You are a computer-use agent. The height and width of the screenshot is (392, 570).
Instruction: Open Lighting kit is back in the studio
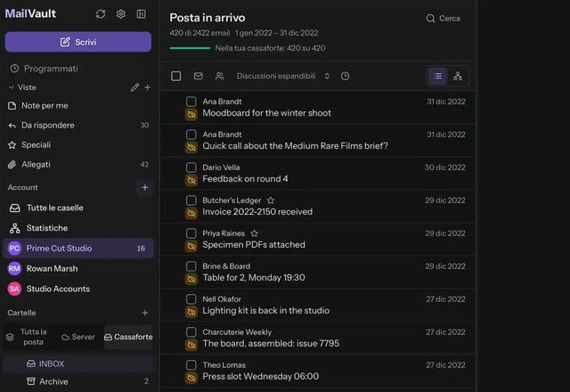tap(318, 305)
